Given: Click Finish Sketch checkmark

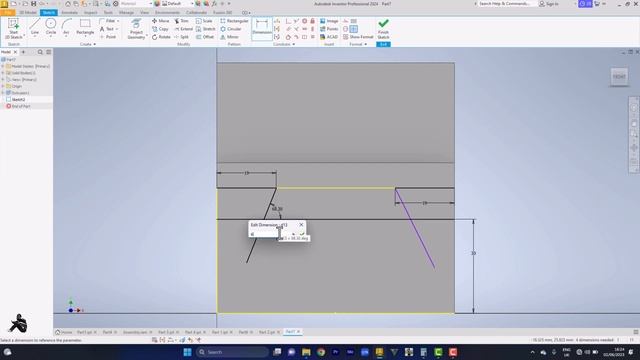Looking at the screenshot, I should 383,29.
